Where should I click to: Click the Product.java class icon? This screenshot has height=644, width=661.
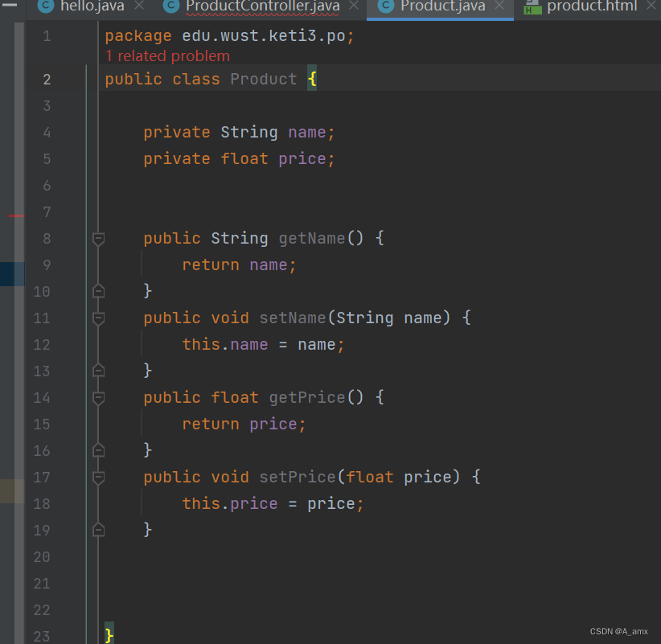coord(386,6)
